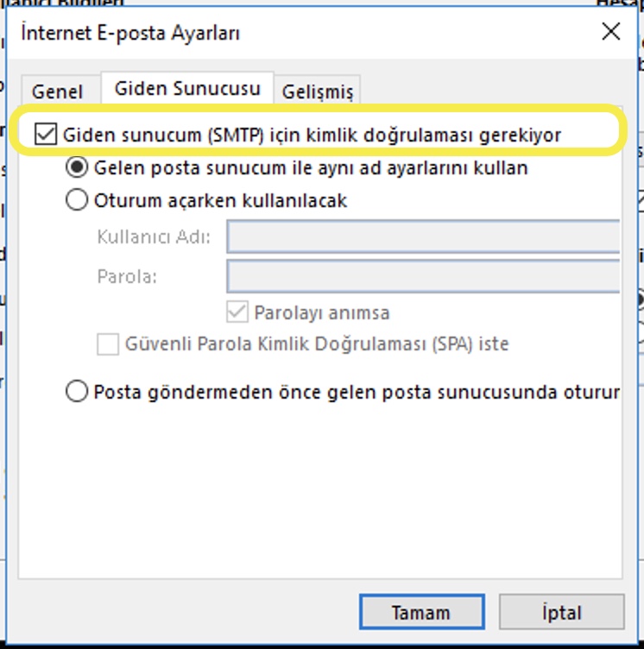Click the 'Parola:' label text

point(126,278)
